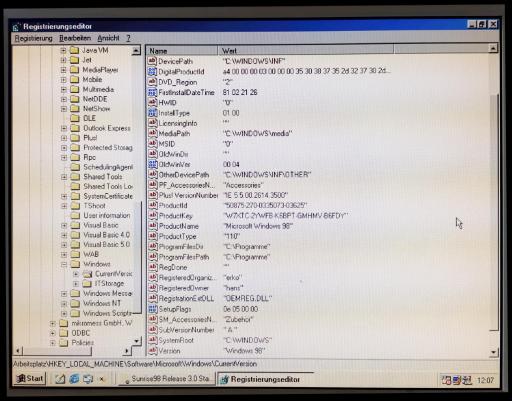The height and width of the screenshot is (401, 512).
Task: Select the SchedulingAgent tree key
Action: point(108,167)
